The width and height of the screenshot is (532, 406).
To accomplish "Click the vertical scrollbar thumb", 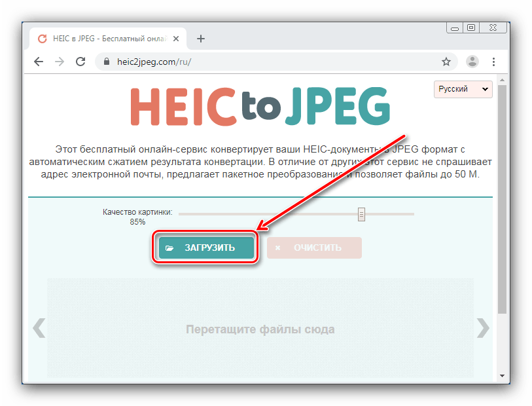I will point(502,200).
